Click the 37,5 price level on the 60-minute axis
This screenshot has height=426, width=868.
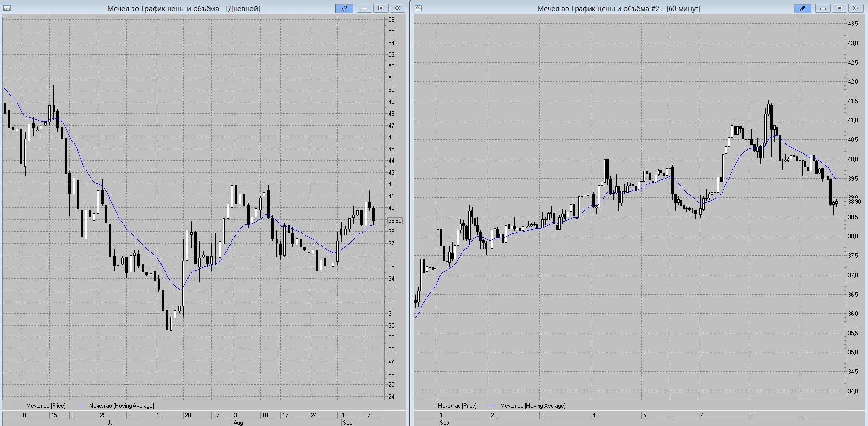pos(853,256)
